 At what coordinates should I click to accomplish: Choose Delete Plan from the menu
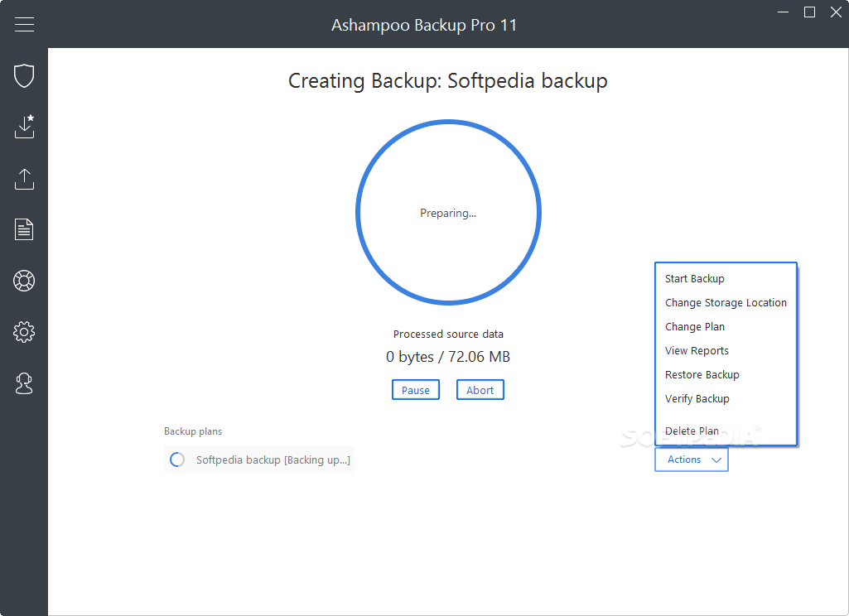692,431
